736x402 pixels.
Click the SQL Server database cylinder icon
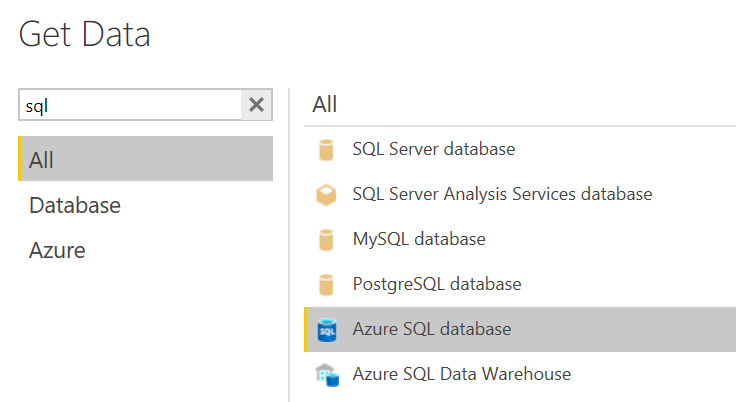[326, 150]
